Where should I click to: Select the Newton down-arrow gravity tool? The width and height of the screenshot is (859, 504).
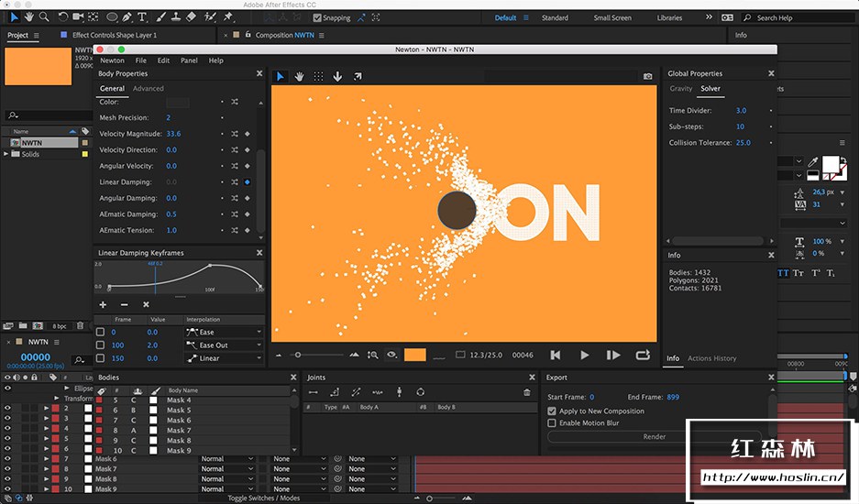tap(337, 76)
